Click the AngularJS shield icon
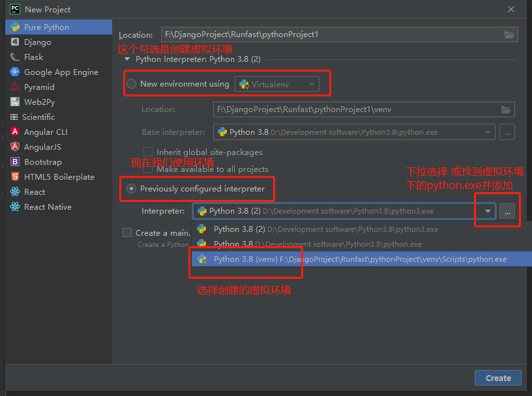The height and width of the screenshot is (396, 532). point(15,147)
